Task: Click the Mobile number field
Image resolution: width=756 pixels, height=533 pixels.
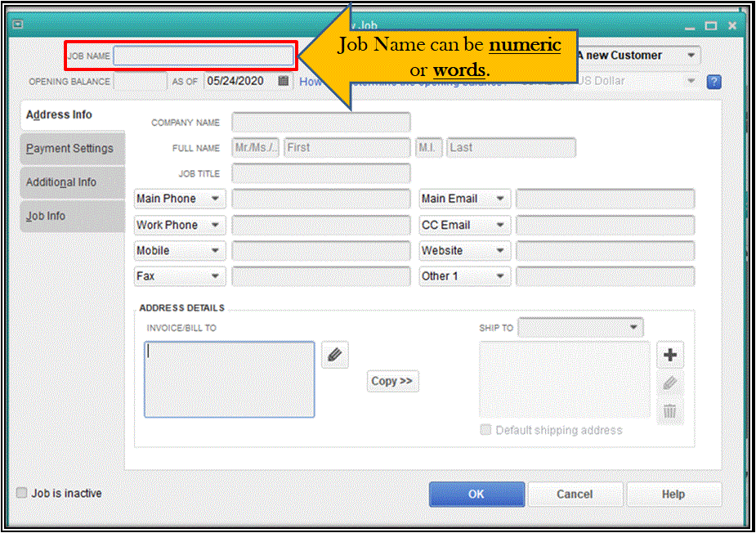Action: pyautogui.click(x=321, y=251)
